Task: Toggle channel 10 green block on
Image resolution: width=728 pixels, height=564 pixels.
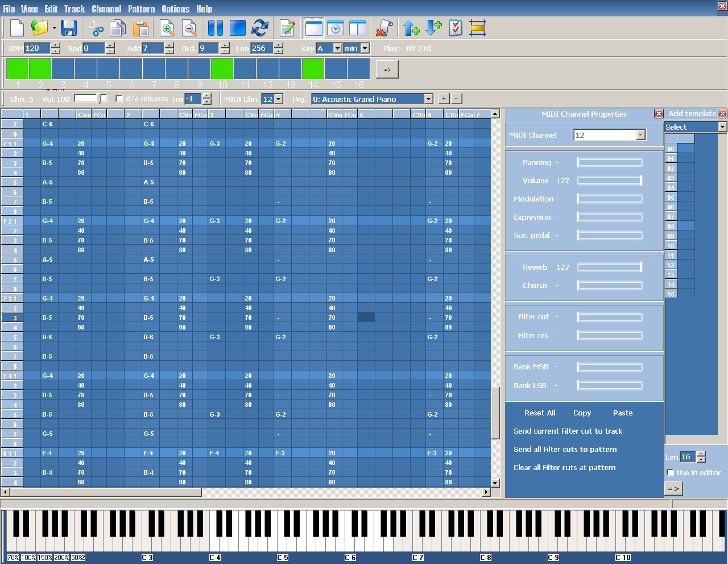Action: pos(222,69)
